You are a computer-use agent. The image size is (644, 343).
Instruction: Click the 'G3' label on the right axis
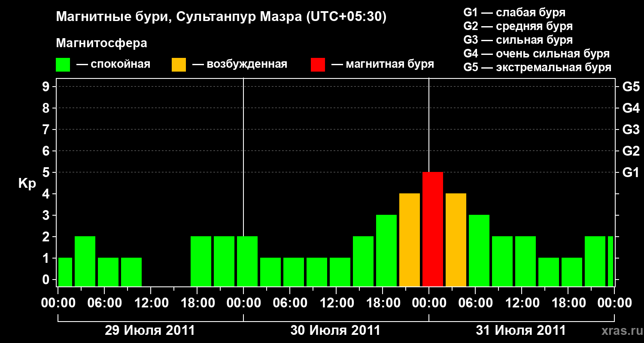point(631,129)
